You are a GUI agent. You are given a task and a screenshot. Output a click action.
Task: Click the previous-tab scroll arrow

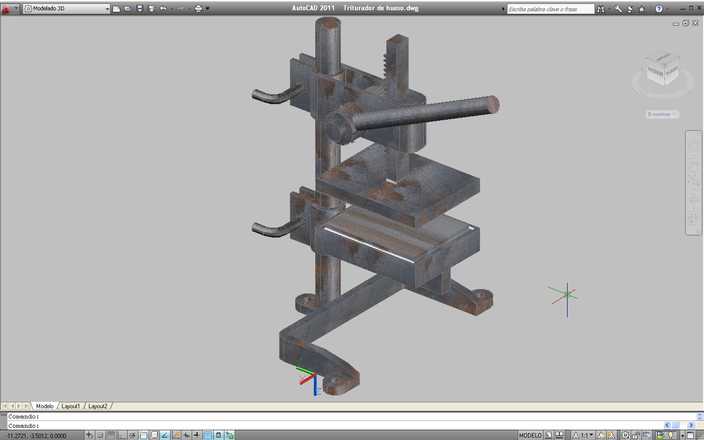click(x=12, y=406)
